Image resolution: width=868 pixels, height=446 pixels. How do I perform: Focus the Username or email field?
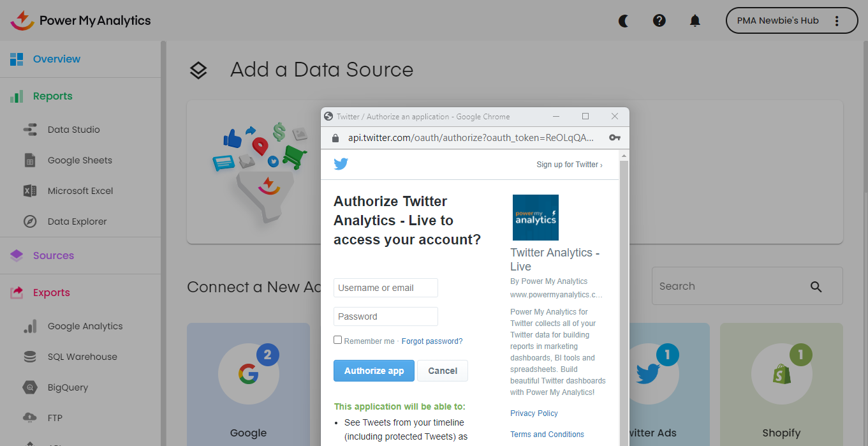point(385,288)
